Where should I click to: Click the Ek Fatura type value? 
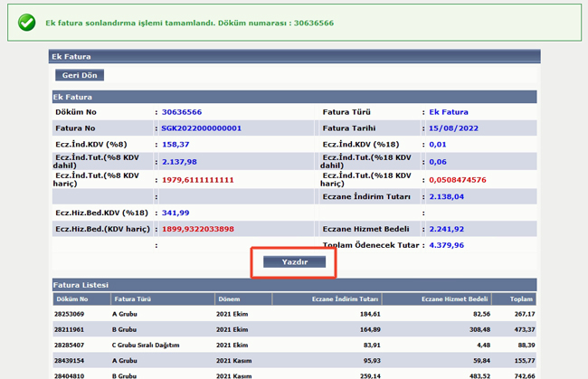[449, 112]
